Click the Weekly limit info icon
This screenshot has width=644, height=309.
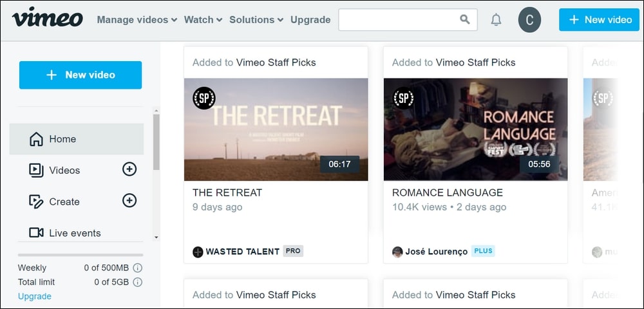click(138, 268)
